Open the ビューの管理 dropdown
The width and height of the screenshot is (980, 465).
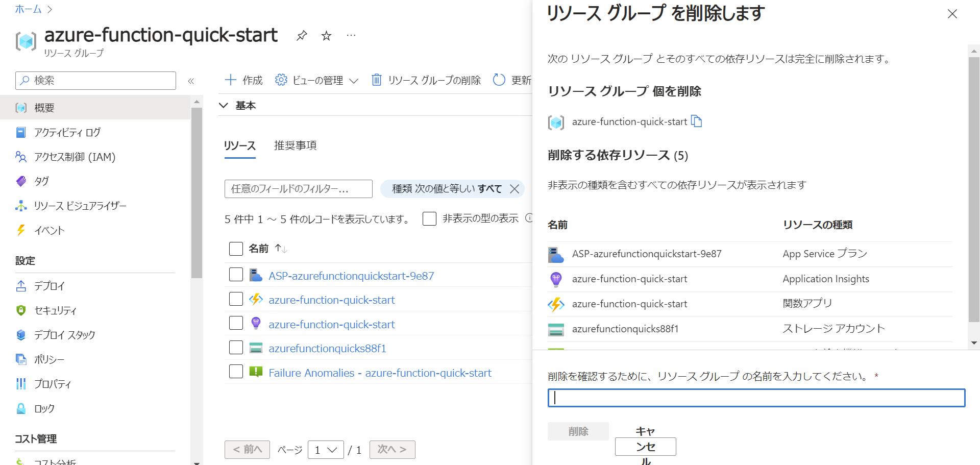tap(316, 80)
